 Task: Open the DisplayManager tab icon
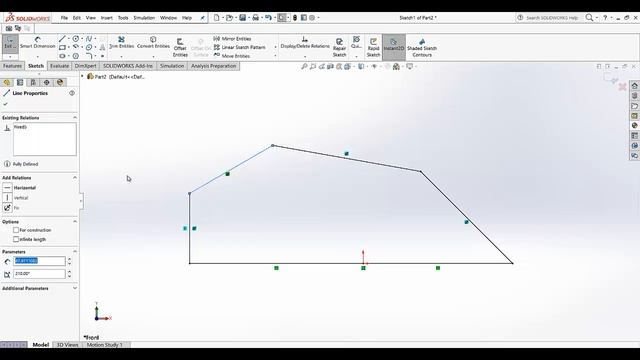[60, 82]
